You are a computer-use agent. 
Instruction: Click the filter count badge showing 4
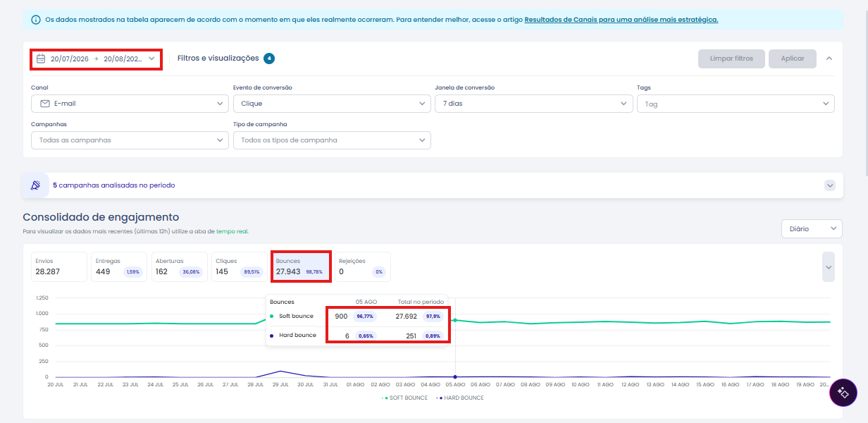pyautogui.click(x=269, y=59)
